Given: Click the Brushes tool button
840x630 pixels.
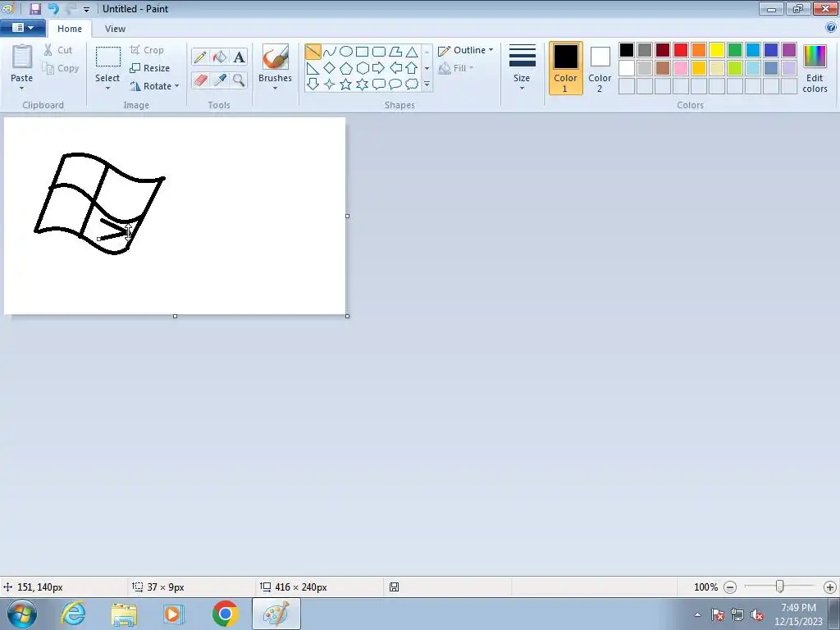Looking at the screenshot, I should point(276,62).
